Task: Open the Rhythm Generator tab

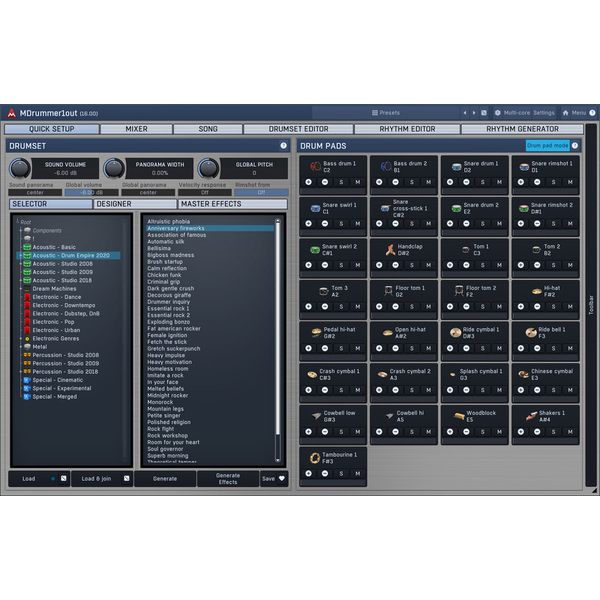Action: tap(523, 129)
